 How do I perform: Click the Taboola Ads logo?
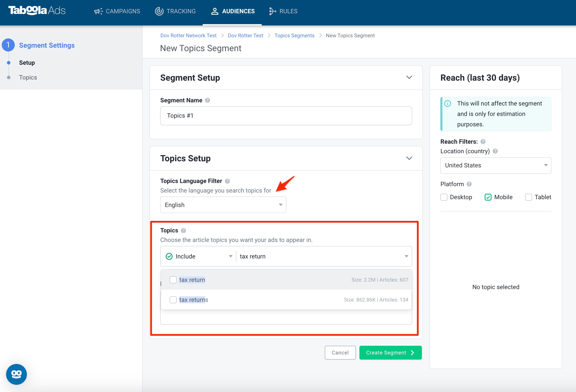pyautogui.click(x=37, y=11)
